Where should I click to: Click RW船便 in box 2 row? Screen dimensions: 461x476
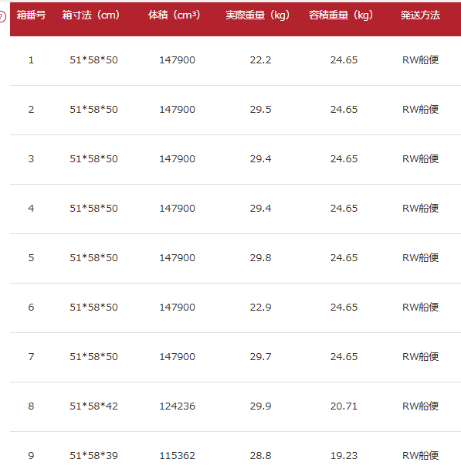coord(420,109)
